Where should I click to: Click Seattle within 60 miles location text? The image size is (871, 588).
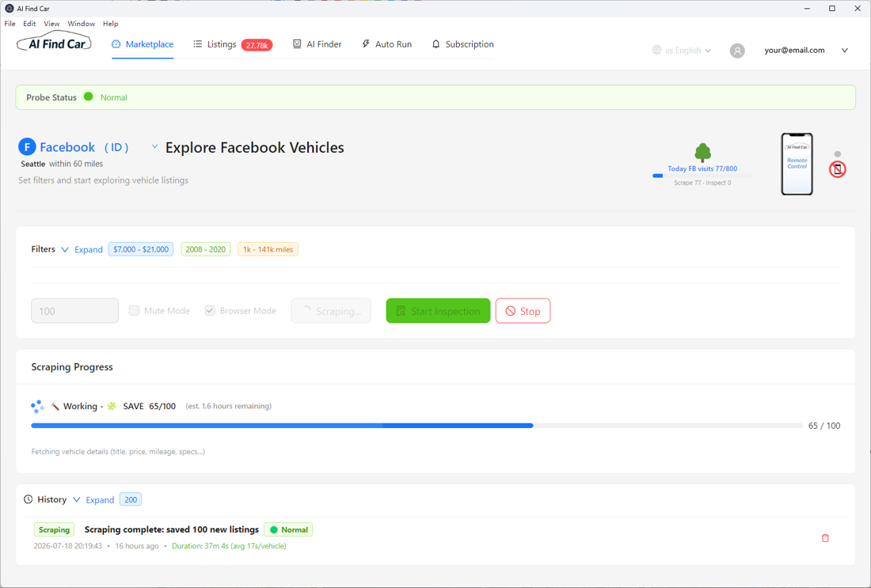click(x=62, y=164)
